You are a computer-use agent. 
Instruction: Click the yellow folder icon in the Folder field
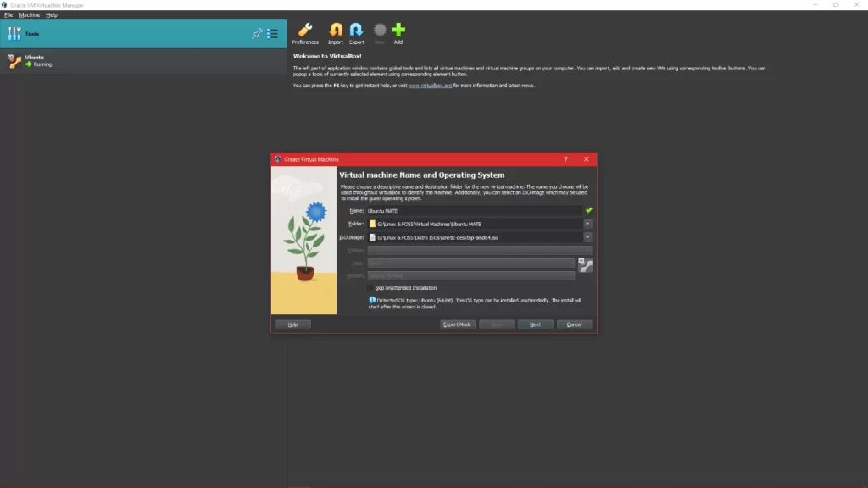(373, 224)
